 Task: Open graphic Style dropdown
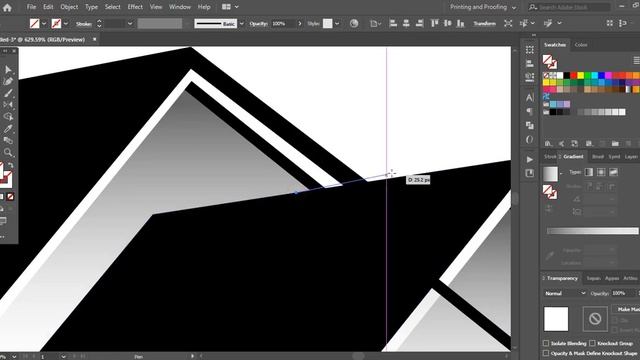click(x=337, y=24)
